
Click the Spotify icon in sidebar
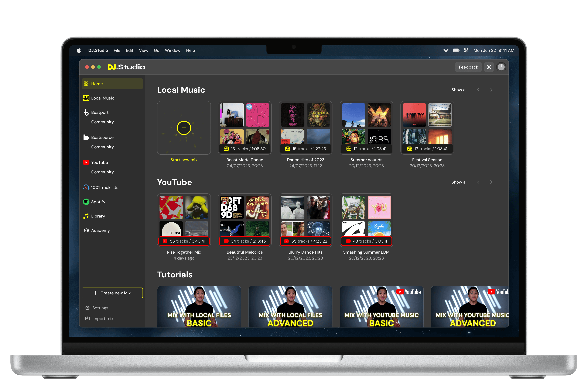[x=86, y=202]
